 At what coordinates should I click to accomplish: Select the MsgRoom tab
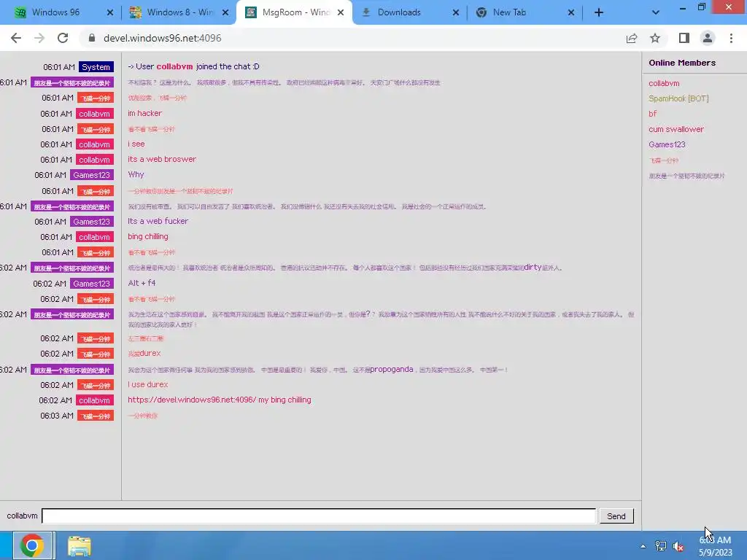(x=295, y=12)
